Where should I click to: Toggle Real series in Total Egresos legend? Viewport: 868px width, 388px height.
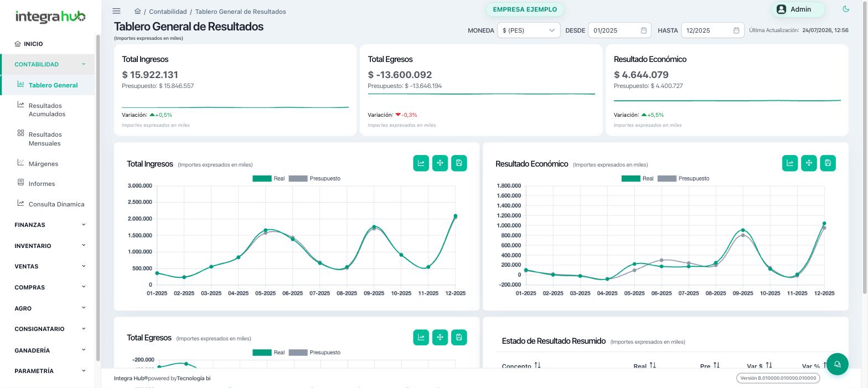point(268,353)
